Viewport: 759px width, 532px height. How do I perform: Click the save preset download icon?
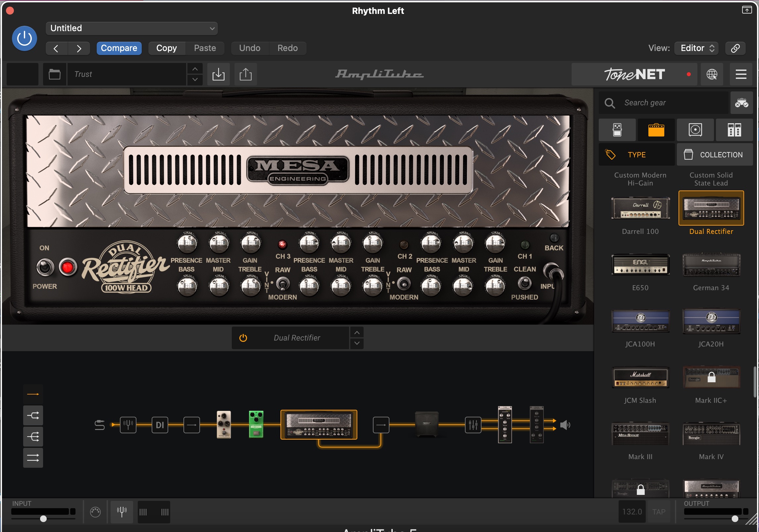(x=218, y=74)
